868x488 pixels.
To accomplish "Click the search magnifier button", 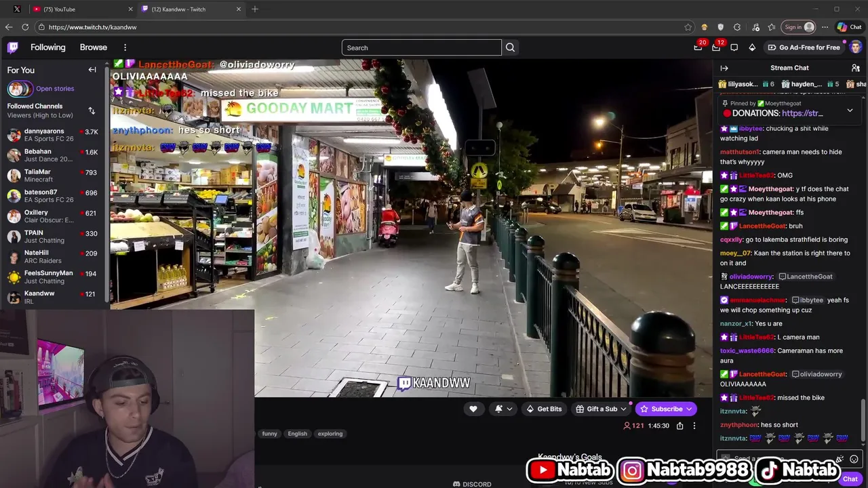I will (510, 47).
